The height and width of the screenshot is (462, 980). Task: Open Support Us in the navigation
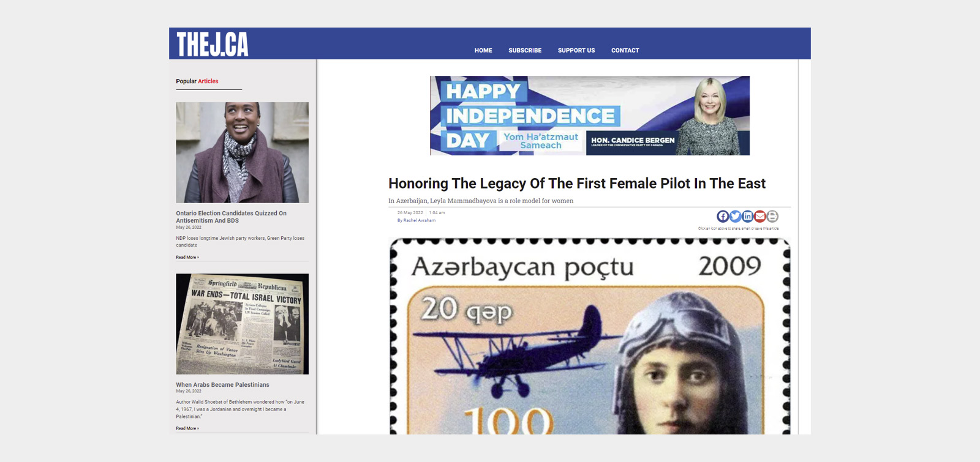(576, 50)
